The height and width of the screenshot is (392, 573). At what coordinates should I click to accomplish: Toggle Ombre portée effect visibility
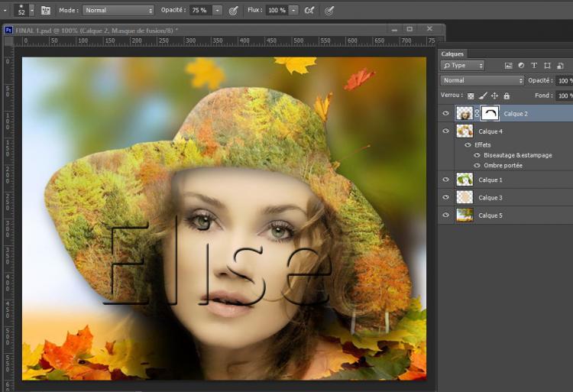[x=477, y=166]
